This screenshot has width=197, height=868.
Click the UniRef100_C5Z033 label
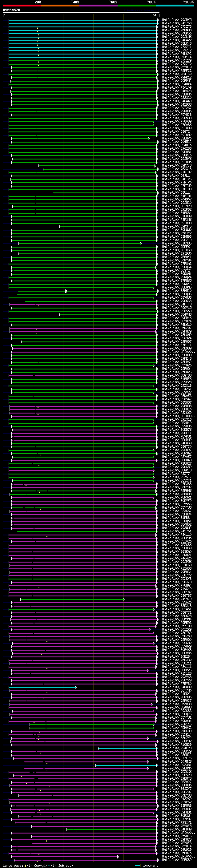(177, 704)
